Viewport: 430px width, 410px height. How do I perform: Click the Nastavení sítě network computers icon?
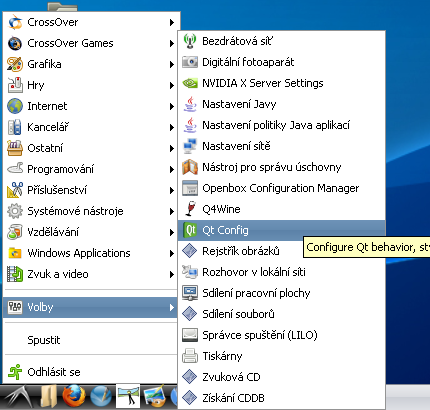pyautogui.click(x=190, y=146)
